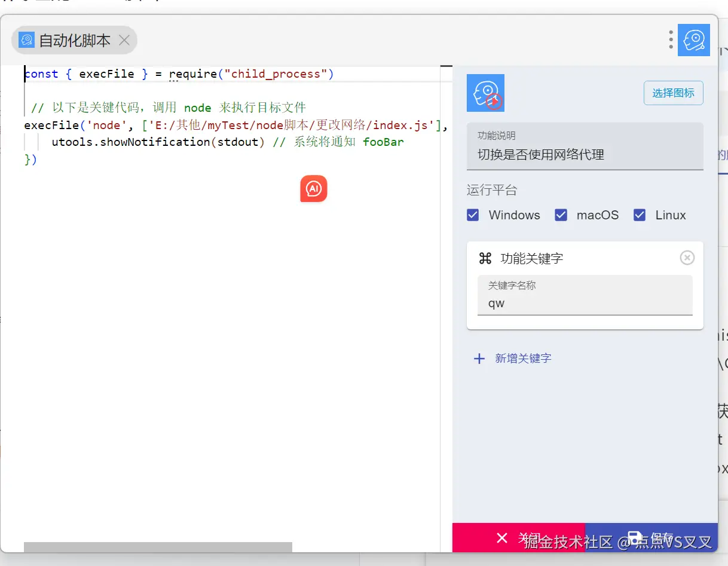Click utools.showNotification(stdout) in the code
Image resolution: width=728 pixels, height=566 pixels.
pos(158,142)
